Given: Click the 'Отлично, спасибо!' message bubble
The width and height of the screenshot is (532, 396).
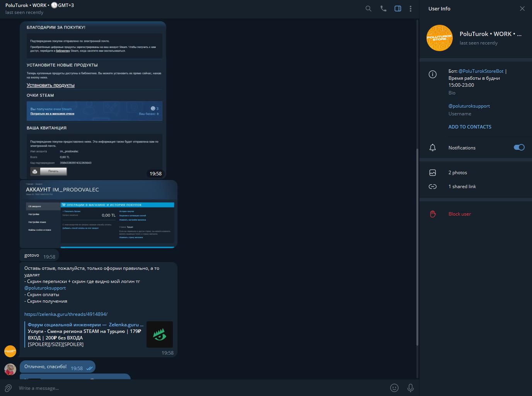Looking at the screenshot, I should pyautogui.click(x=57, y=367).
